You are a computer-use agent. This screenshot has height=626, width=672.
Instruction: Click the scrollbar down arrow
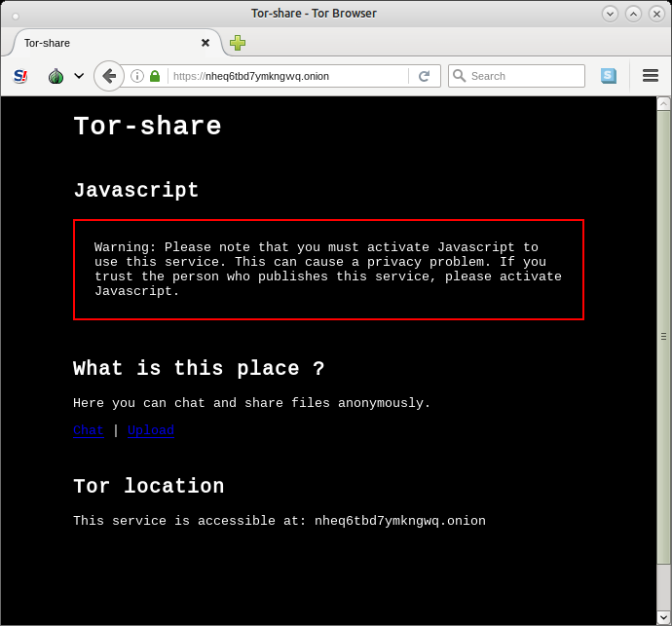(664, 617)
